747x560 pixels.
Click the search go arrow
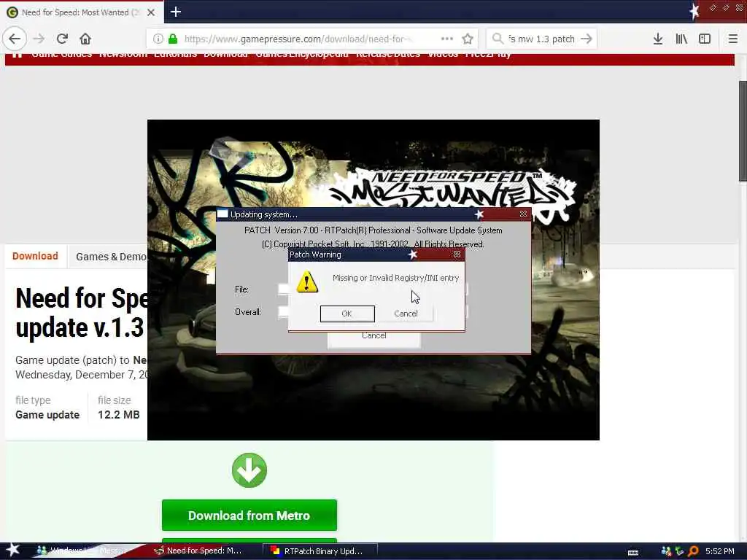point(587,39)
